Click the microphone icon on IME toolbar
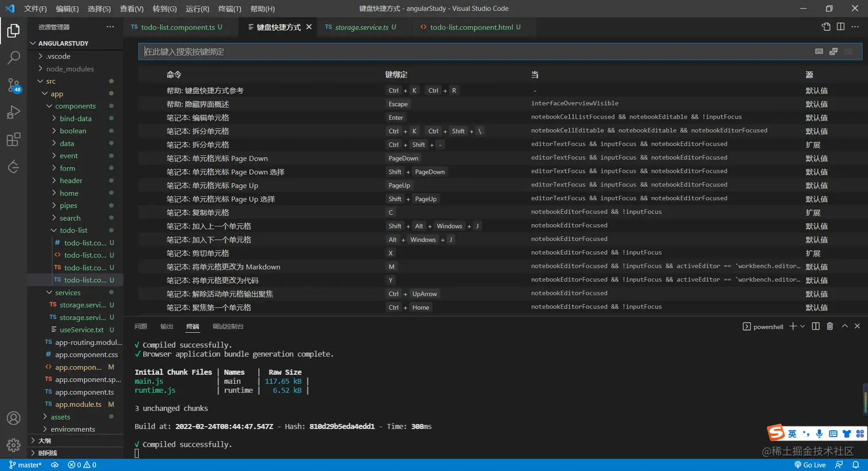The image size is (868, 471). point(819,434)
